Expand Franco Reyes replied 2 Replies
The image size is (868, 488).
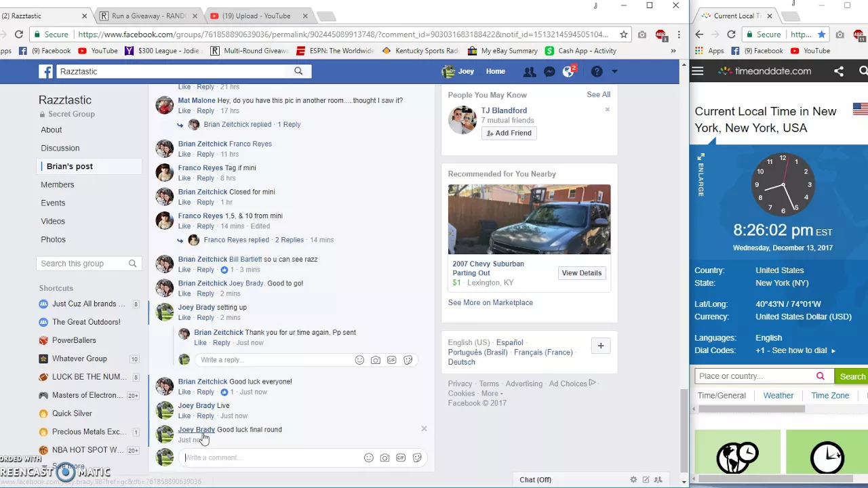[254, 240]
